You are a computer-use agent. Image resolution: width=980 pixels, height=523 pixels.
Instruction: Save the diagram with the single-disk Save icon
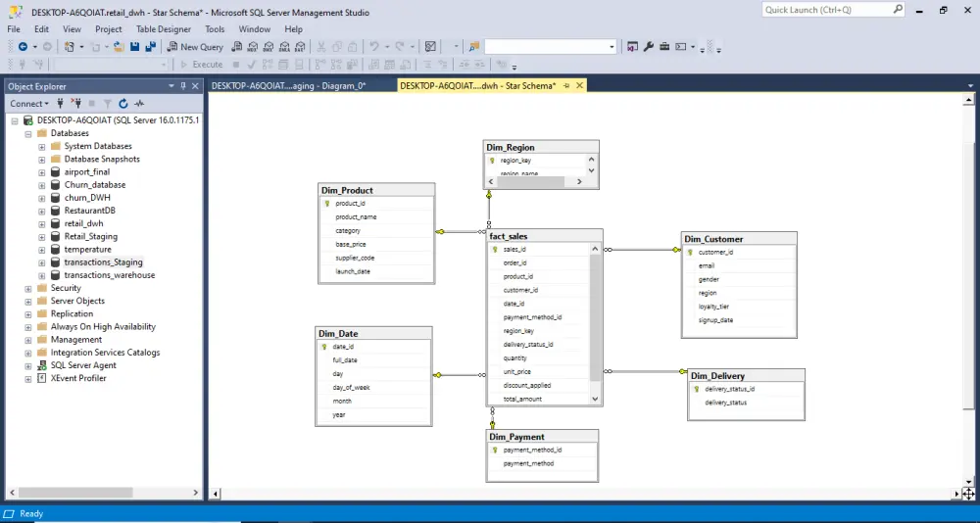[135, 47]
